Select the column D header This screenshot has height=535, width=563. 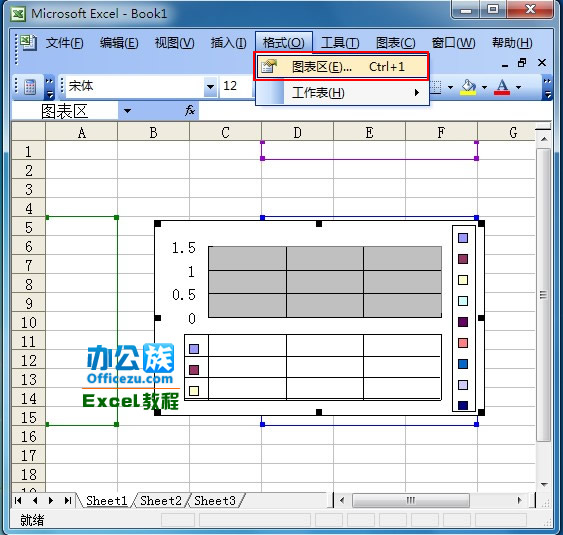tap(297, 132)
